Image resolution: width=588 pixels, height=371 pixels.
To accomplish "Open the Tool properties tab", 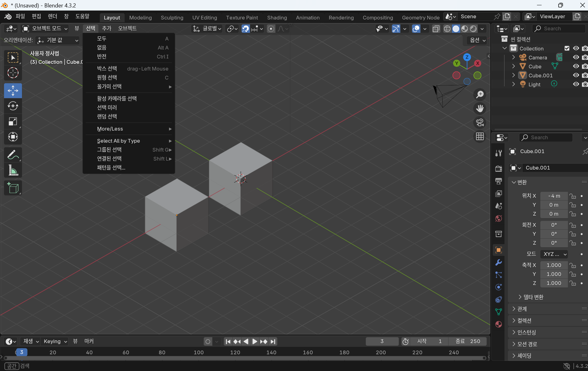I will [x=498, y=153].
